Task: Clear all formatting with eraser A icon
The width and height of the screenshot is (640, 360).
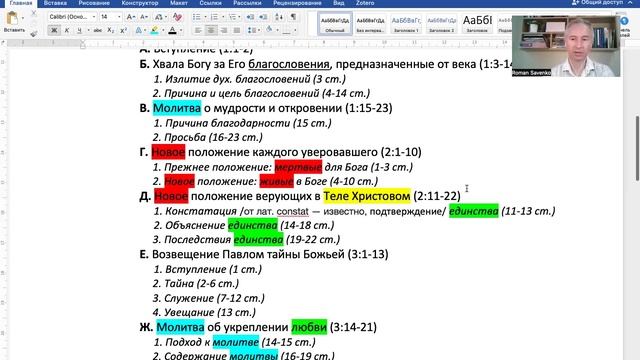Action: (177, 17)
